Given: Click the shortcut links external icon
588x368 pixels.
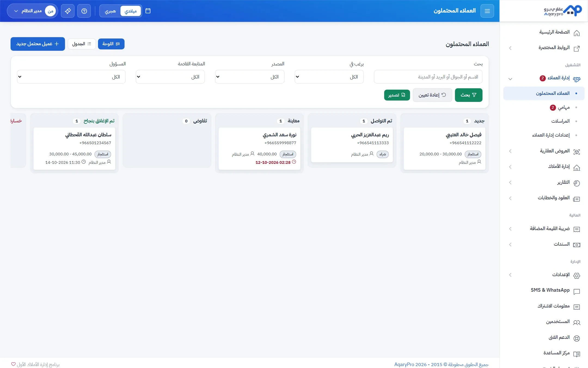Looking at the screenshot, I should tap(577, 49).
